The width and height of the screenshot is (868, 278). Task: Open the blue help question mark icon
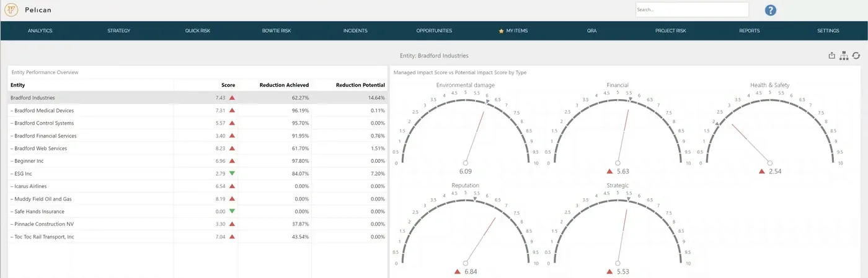(x=771, y=10)
